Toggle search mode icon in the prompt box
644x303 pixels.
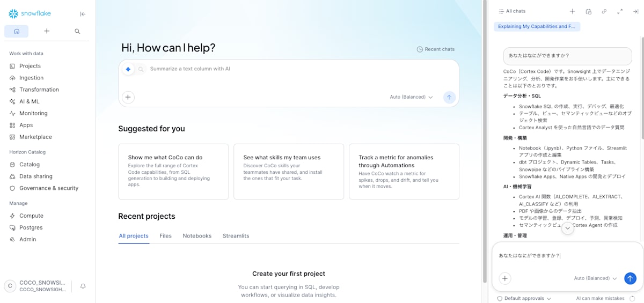click(x=141, y=69)
